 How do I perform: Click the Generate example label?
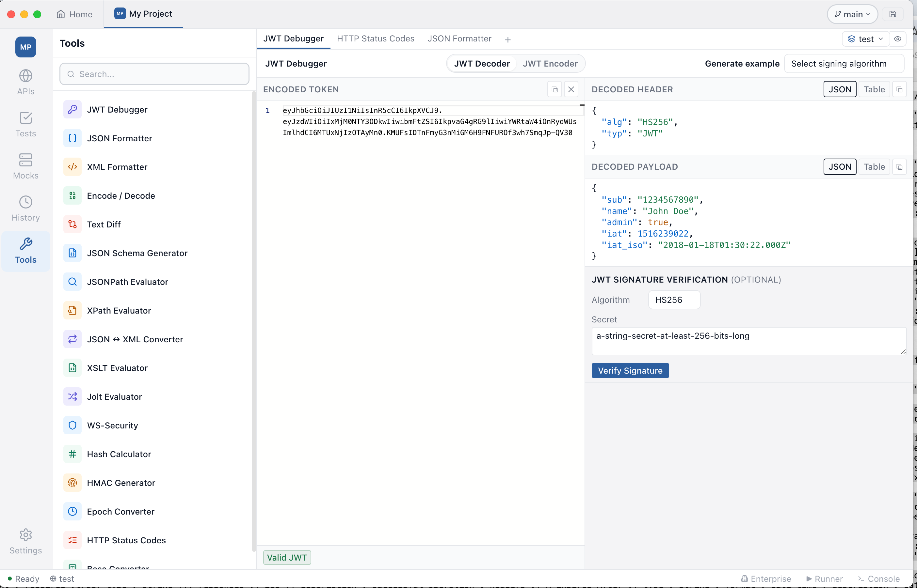click(742, 64)
